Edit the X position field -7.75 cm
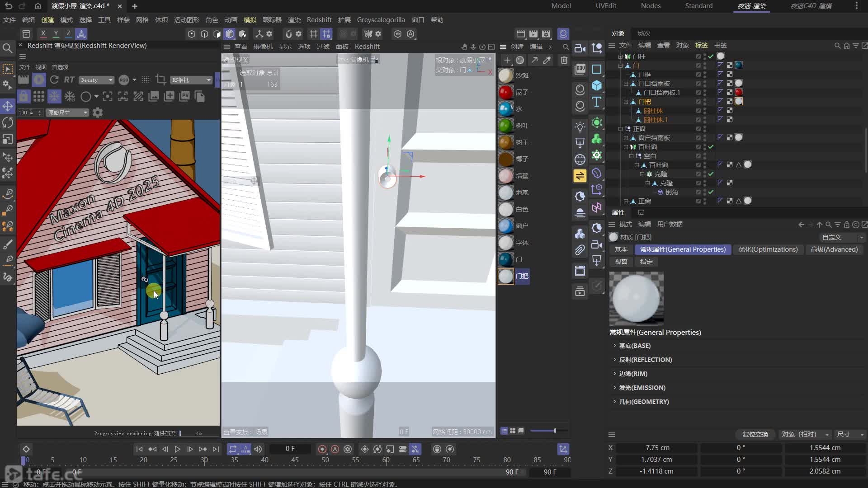Viewport: 868px width, 488px height. click(656, 448)
